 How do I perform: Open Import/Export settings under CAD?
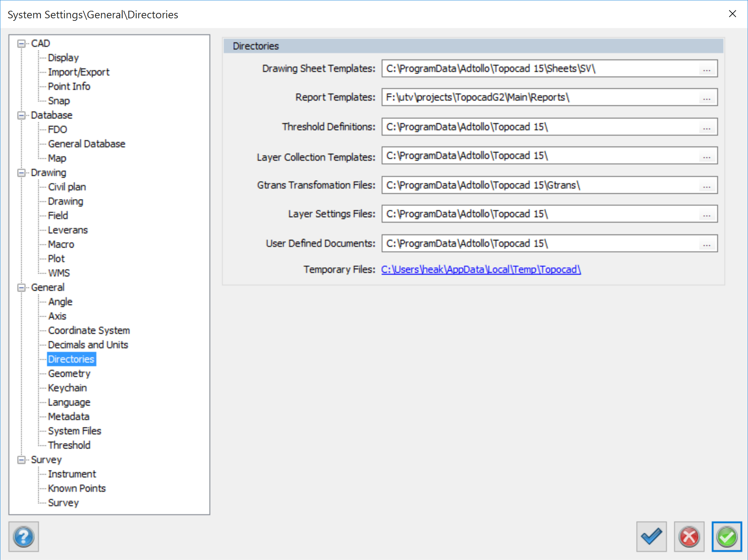79,72
